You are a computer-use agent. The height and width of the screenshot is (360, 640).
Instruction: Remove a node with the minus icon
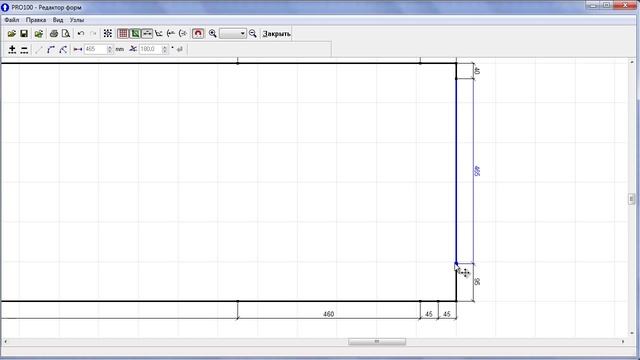click(x=24, y=49)
